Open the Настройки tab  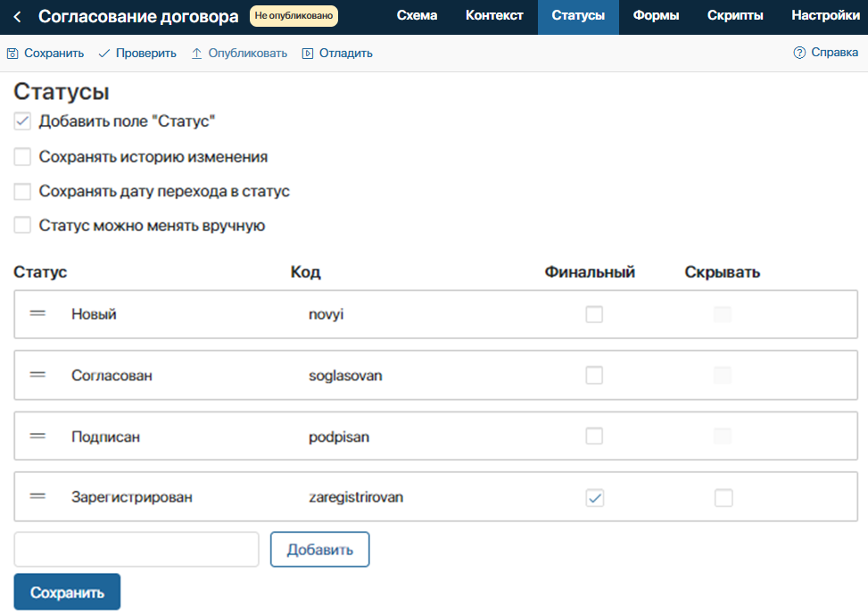point(825,15)
